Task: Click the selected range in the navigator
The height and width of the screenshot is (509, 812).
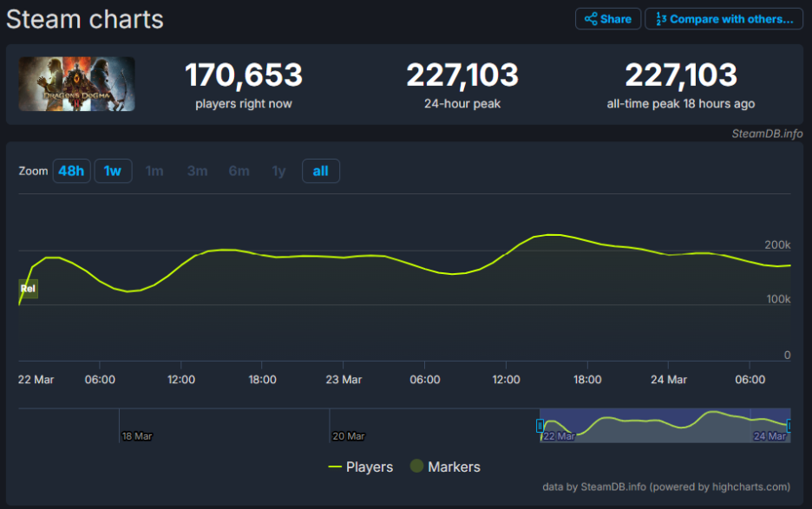Action: point(665,426)
